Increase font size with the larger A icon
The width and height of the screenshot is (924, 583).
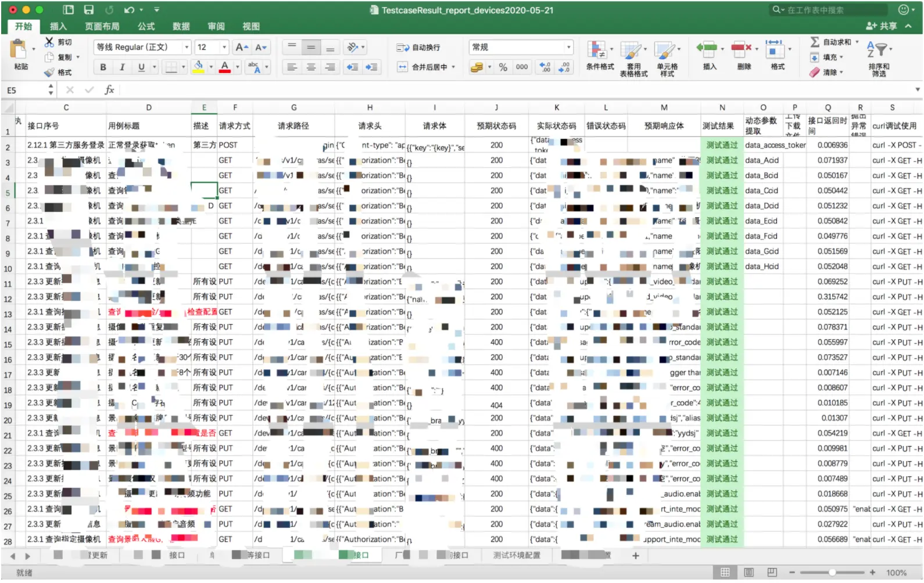coord(241,47)
